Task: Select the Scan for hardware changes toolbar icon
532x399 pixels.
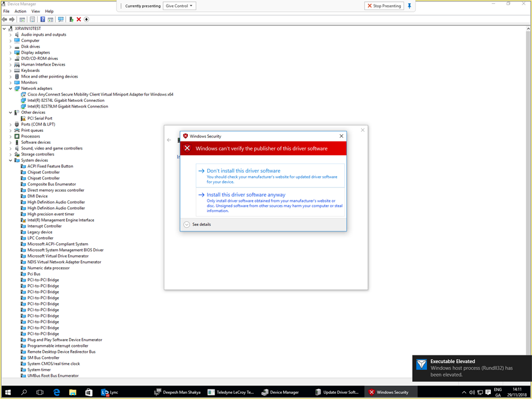Action: [61, 19]
